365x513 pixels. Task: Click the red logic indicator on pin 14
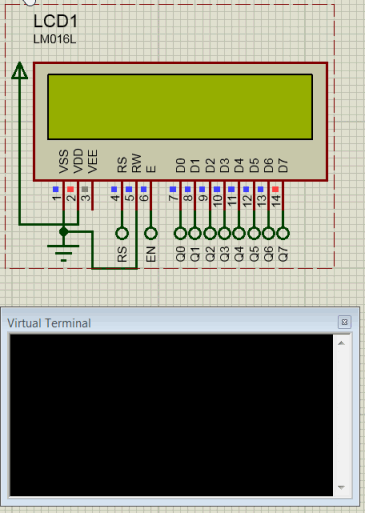pyautogui.click(x=275, y=189)
